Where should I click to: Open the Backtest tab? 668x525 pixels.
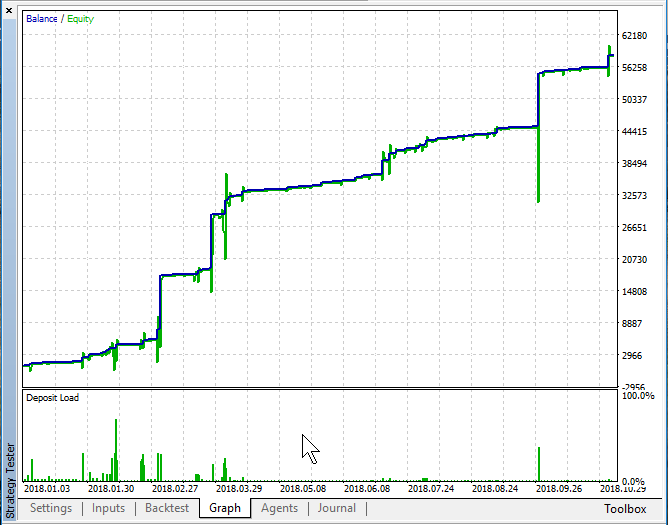(167, 508)
